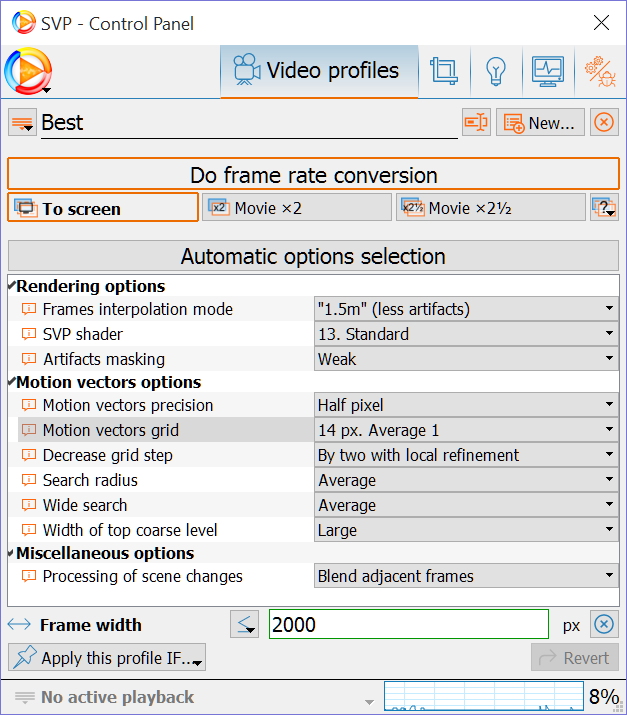Select the To screen mode
627x715 pixels.
pos(103,208)
